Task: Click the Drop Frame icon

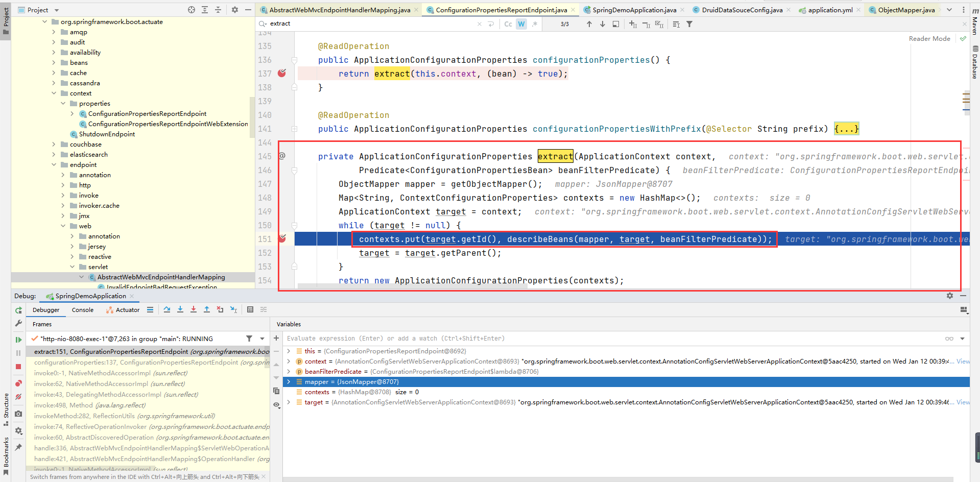Action: 220,309
